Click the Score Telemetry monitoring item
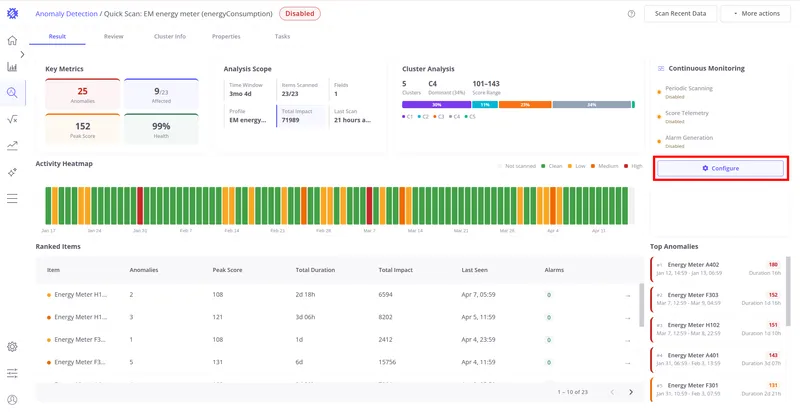The width and height of the screenshot is (800, 413). click(684, 117)
